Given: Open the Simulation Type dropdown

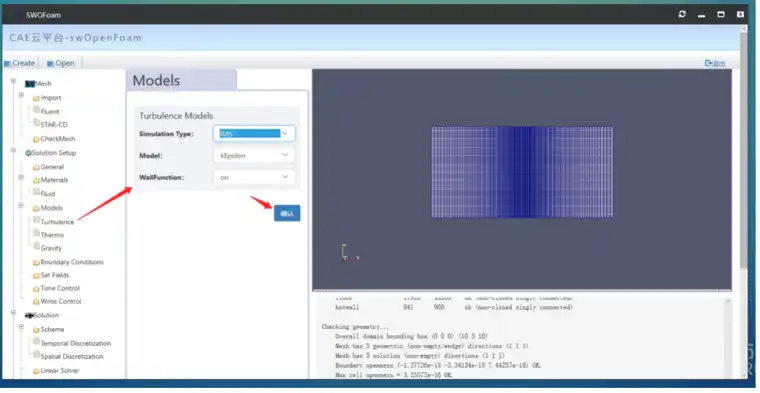Looking at the screenshot, I should pos(254,133).
